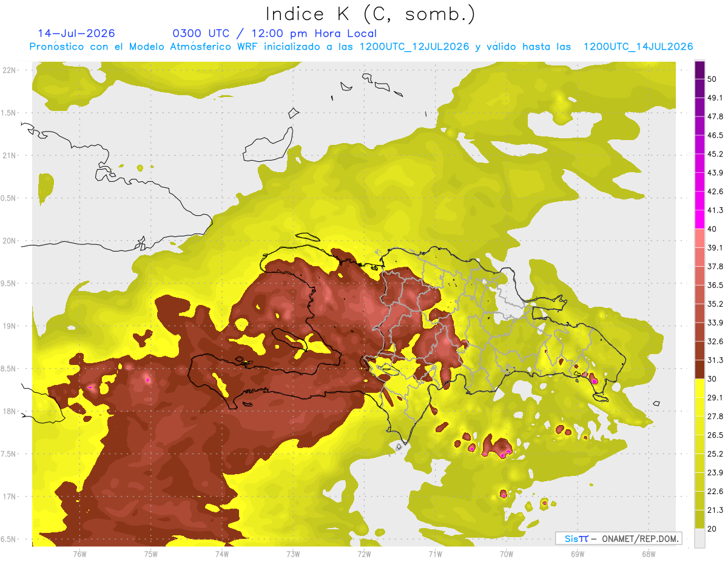Select the legend value "22.6"
728x562 pixels.
click(715, 492)
